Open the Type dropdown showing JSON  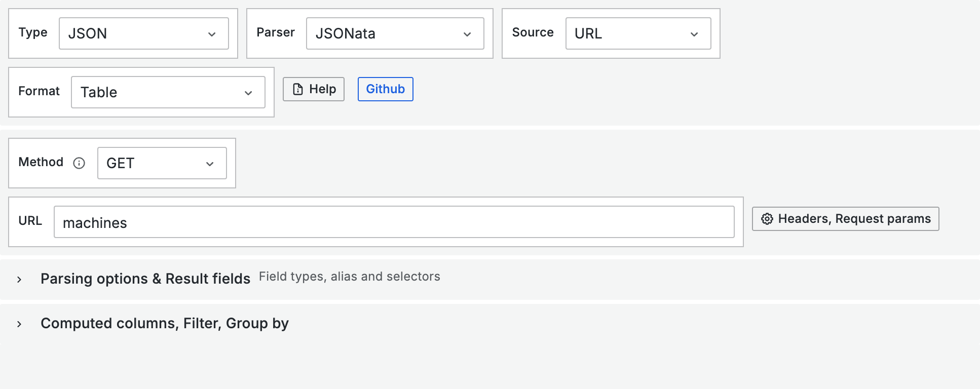click(137, 33)
